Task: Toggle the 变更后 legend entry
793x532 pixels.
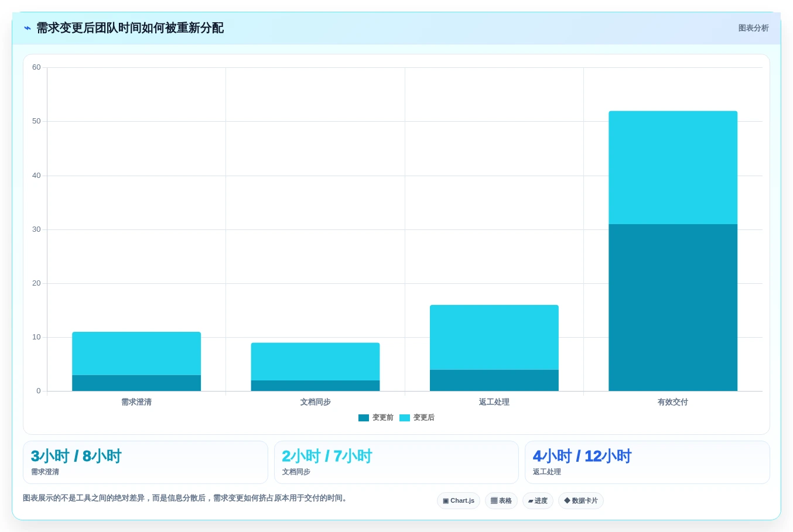Action: click(x=417, y=418)
